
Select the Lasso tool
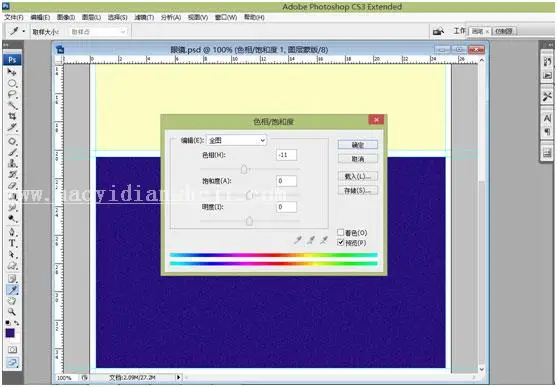12,95
